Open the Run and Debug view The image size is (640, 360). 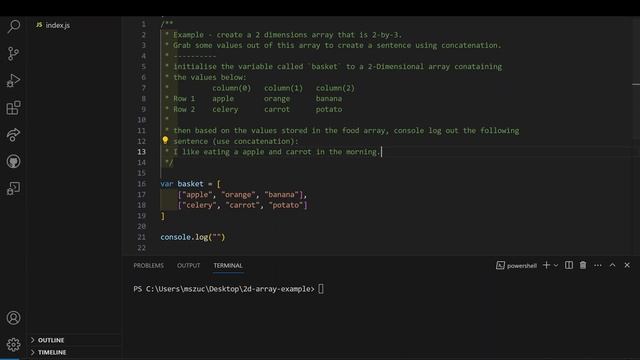click(13, 80)
